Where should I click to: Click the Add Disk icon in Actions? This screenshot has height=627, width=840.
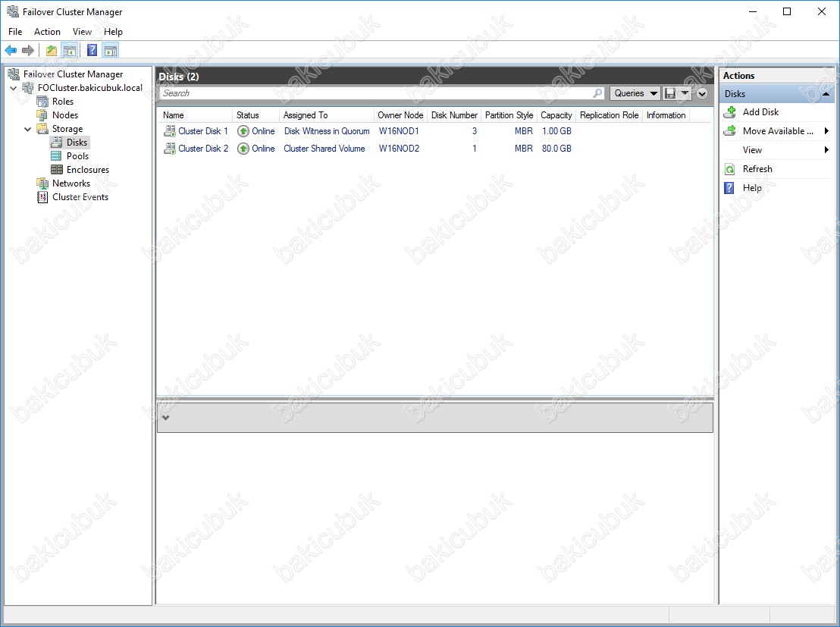click(x=729, y=112)
